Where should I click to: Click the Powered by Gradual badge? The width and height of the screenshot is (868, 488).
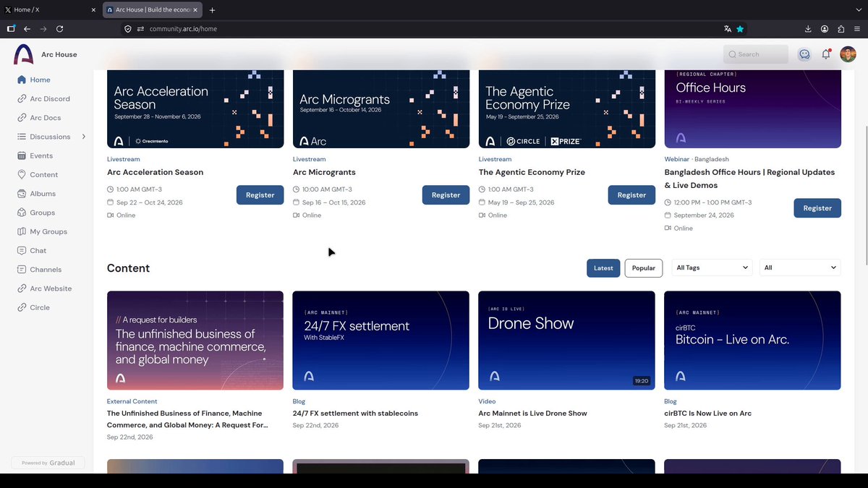coord(48,463)
